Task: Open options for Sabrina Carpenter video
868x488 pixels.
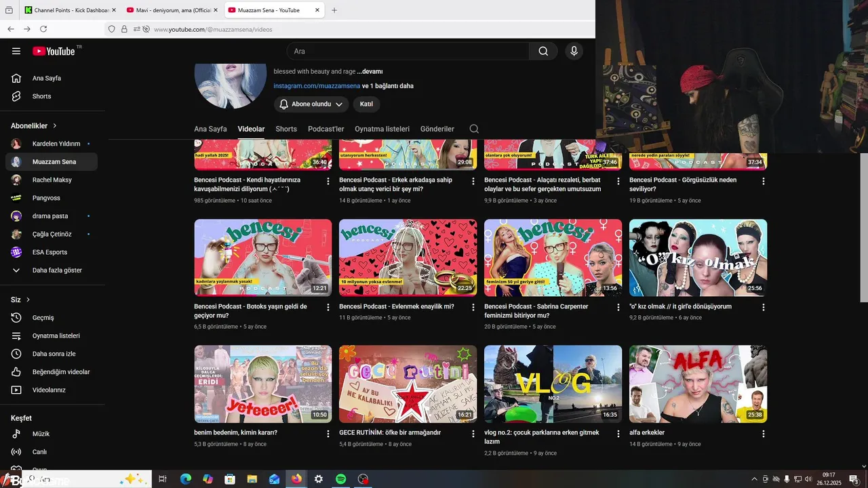Action: 618,307
